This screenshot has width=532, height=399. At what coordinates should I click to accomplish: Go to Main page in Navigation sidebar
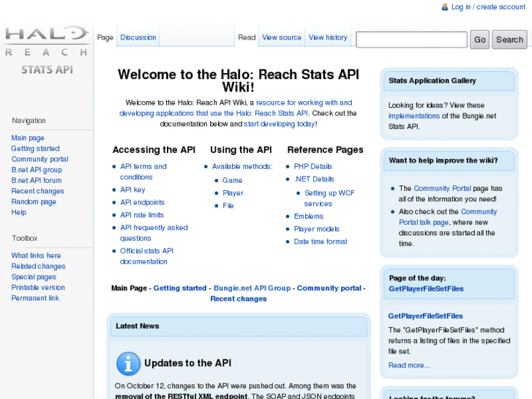(28, 138)
